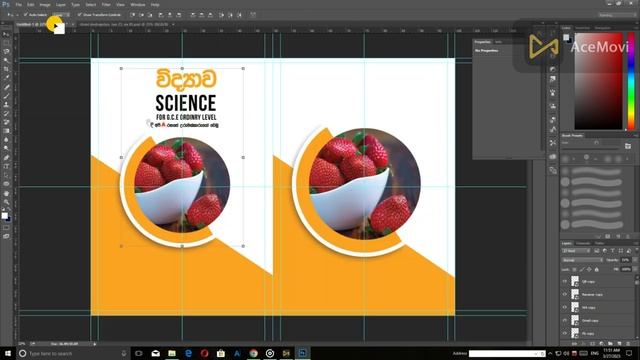
Task: Select the Ellipse shape tool
Action: click(x=6, y=184)
